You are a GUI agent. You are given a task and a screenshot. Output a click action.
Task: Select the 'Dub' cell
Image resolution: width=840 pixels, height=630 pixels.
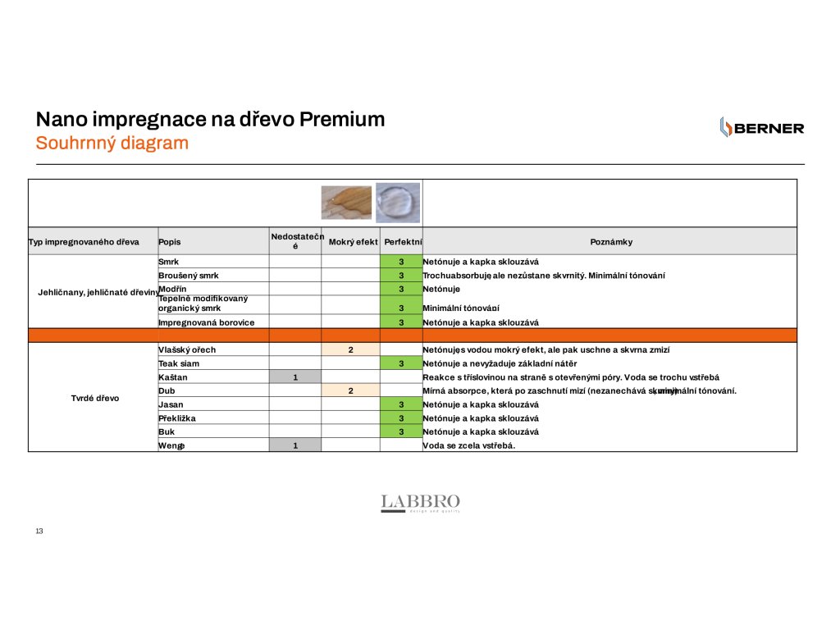(x=214, y=390)
